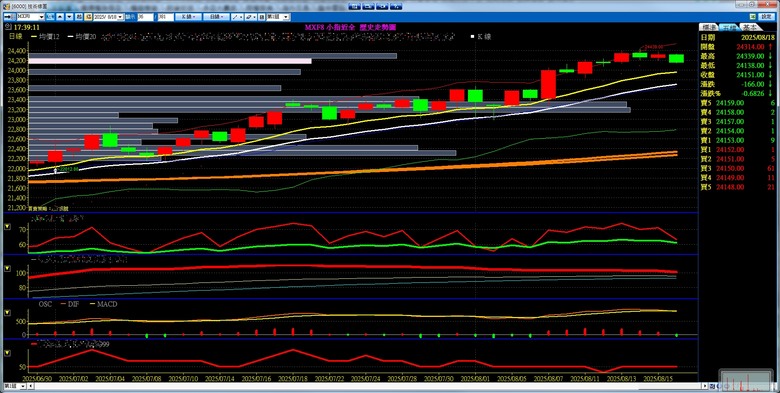Click fourth title-bar window control icon

click(396, 6)
